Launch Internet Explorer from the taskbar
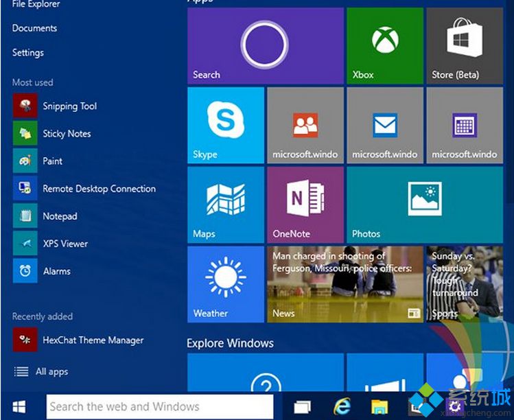Viewport: 514px width, 420px height. 342,407
